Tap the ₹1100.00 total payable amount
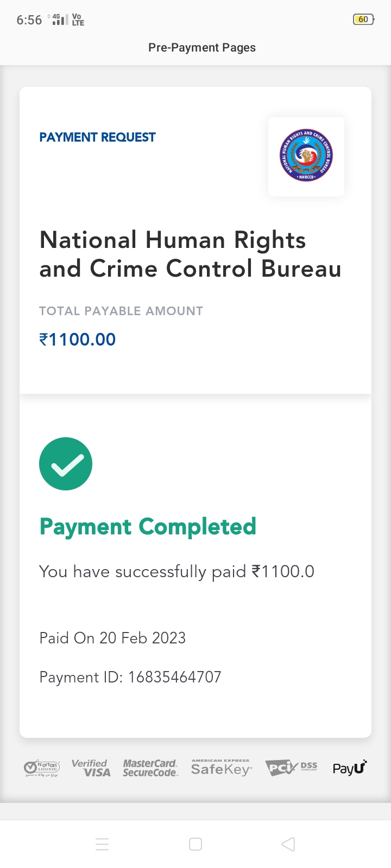 (78, 340)
